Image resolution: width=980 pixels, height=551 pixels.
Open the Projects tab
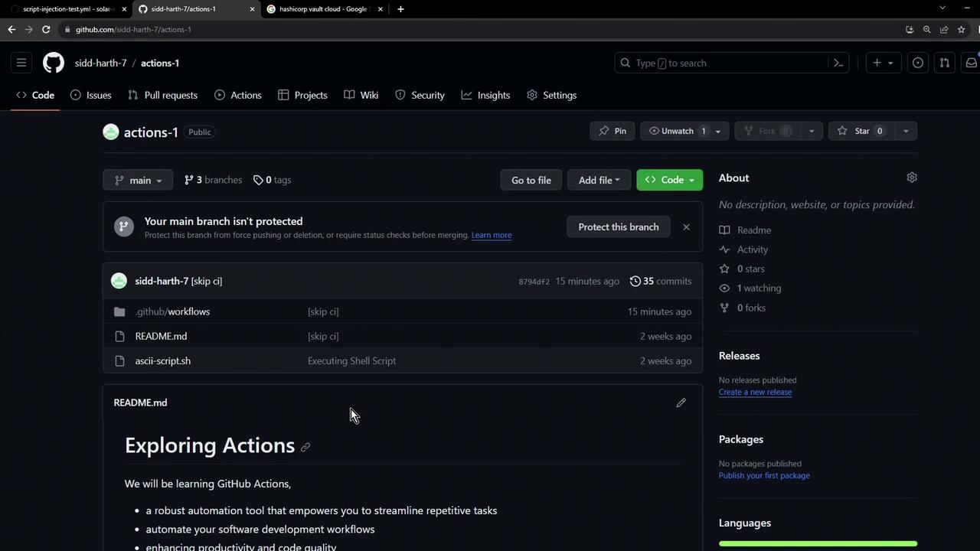pyautogui.click(x=302, y=95)
